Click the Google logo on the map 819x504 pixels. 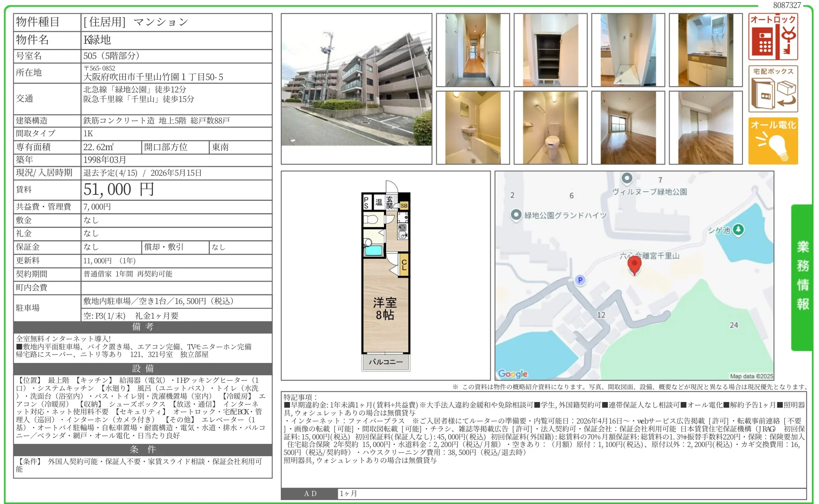point(513,374)
